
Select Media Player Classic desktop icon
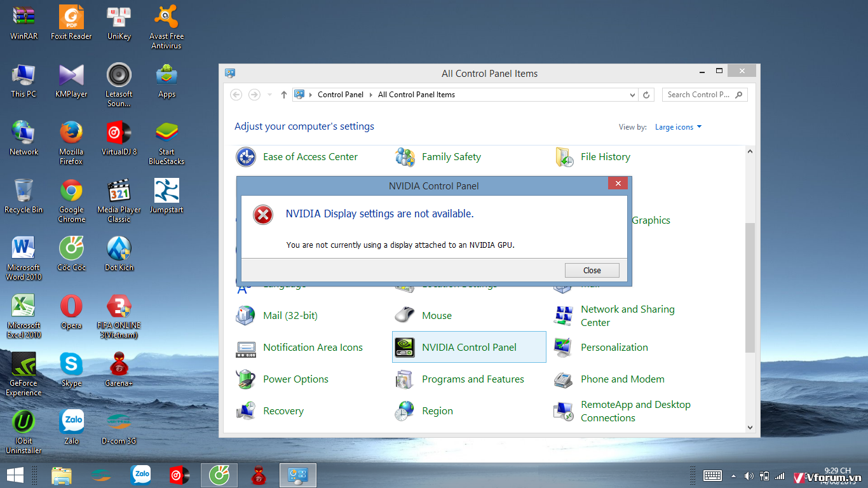tap(119, 201)
